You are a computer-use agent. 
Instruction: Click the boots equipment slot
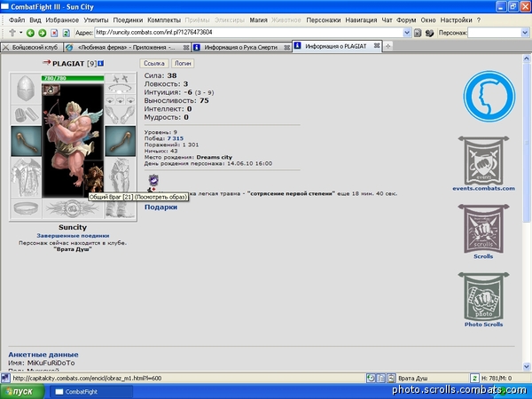click(x=120, y=208)
